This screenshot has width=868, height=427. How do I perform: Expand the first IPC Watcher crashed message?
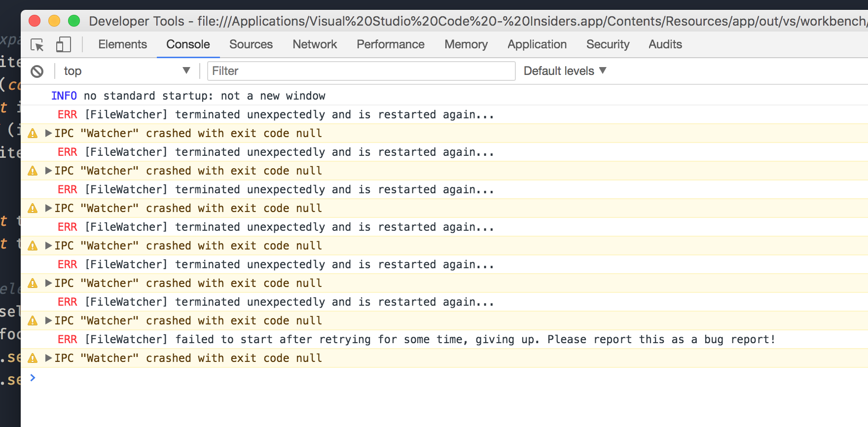click(x=48, y=133)
